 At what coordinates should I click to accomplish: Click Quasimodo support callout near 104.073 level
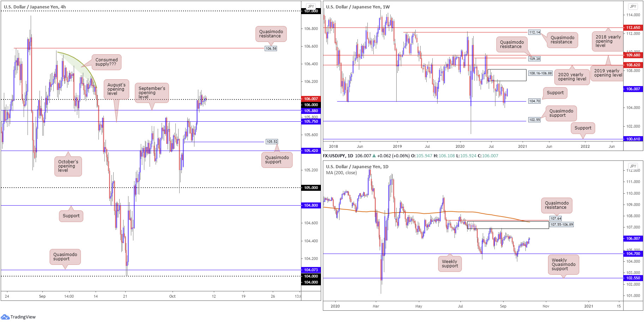point(65,257)
